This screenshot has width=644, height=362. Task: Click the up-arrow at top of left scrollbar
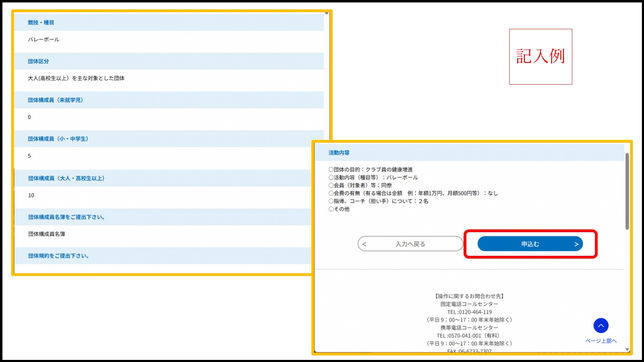[326, 13]
